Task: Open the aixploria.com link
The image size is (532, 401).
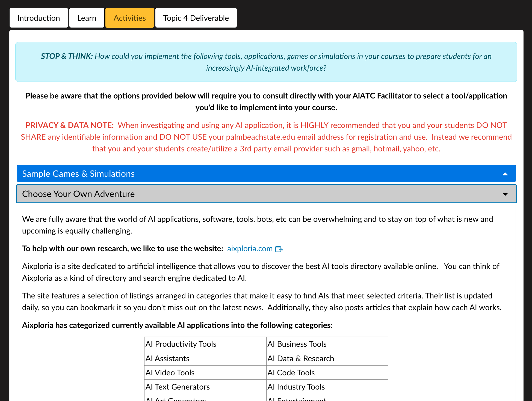Action: click(x=250, y=249)
